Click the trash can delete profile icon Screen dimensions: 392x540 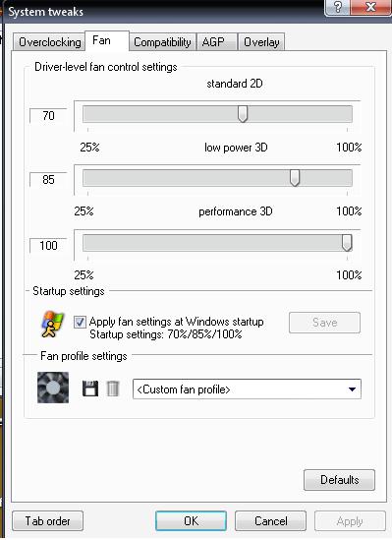coord(112,389)
